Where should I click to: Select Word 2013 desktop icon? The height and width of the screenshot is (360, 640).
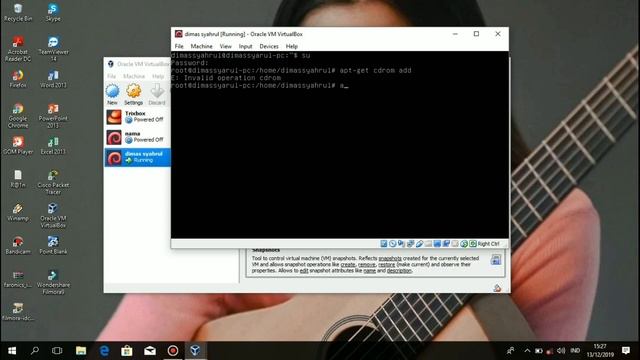click(53, 79)
